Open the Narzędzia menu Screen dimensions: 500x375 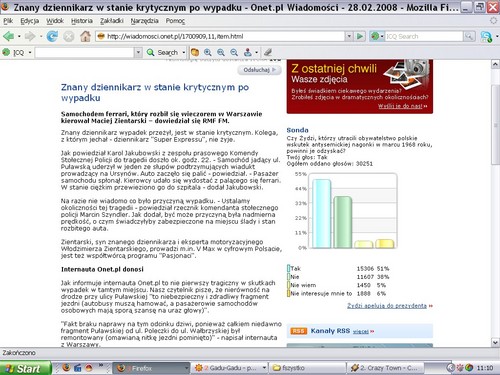144,21
